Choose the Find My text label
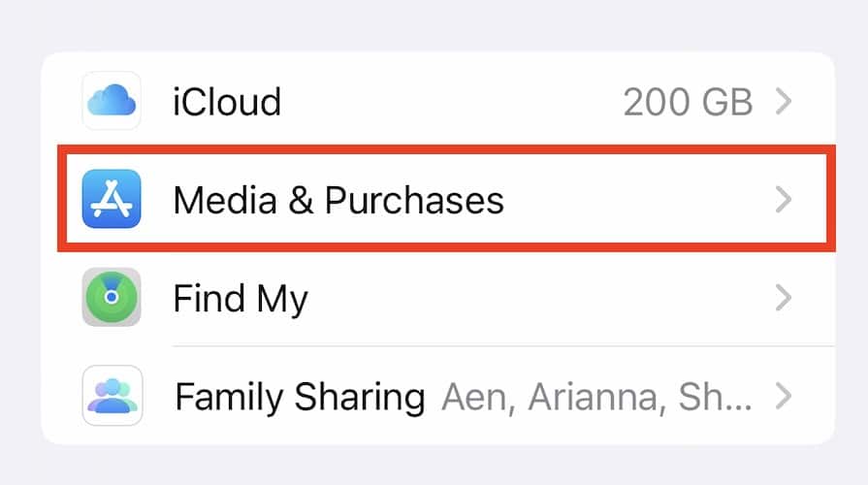The image size is (868, 485). [240, 299]
